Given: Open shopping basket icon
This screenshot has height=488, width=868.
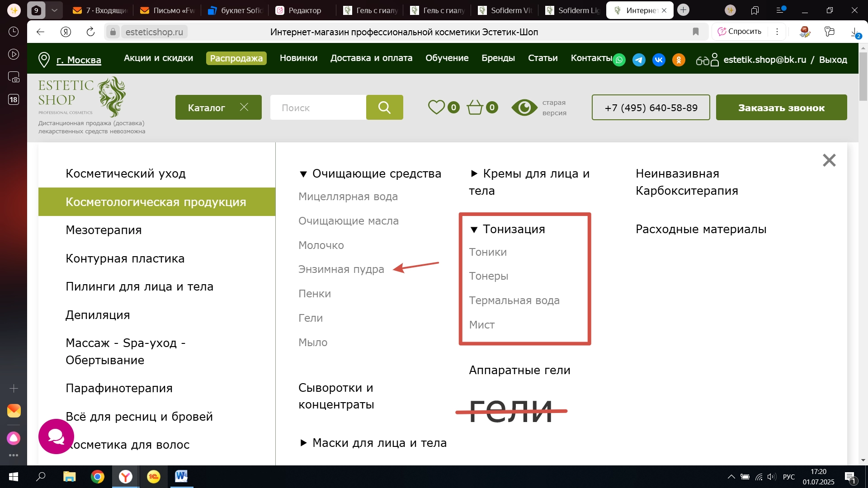Looking at the screenshot, I should click(475, 107).
